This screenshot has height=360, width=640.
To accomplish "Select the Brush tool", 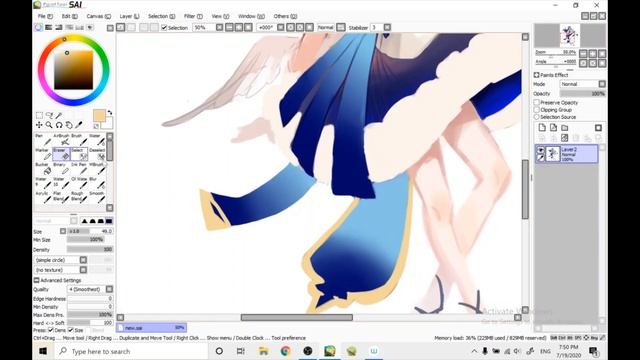I will 79,140.
